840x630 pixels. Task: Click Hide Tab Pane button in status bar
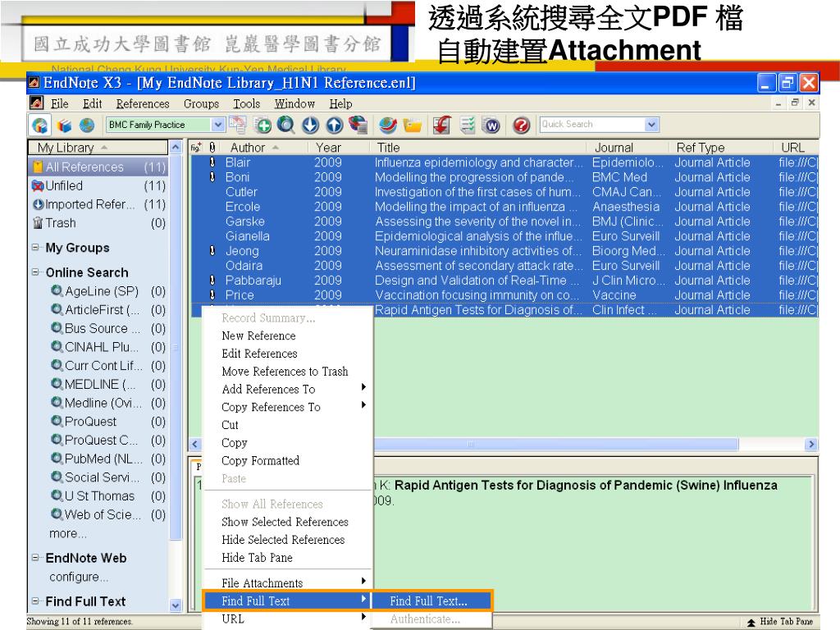780,622
